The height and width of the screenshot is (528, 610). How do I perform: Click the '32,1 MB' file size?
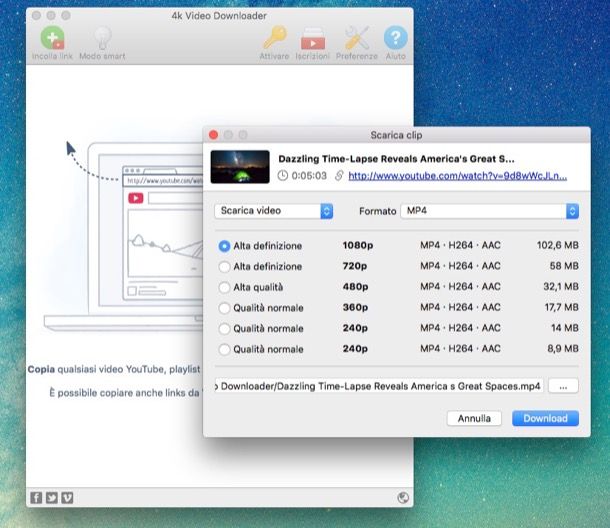click(561, 286)
